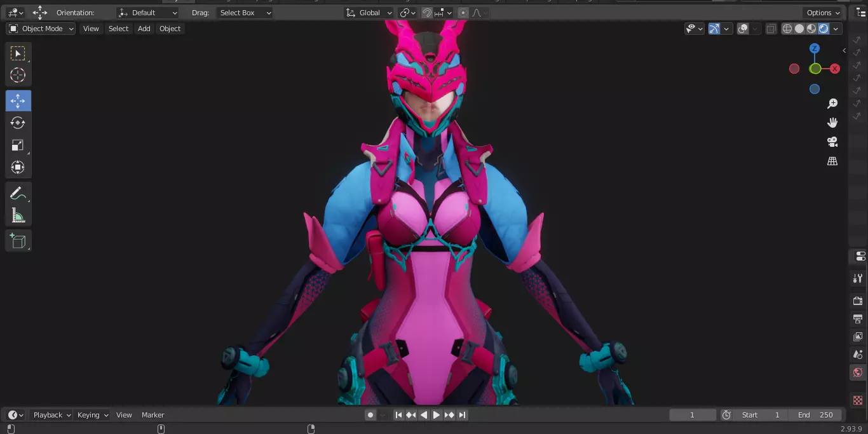Switch to Material Preview shading
Image resolution: width=868 pixels, height=434 pixels.
(x=811, y=29)
